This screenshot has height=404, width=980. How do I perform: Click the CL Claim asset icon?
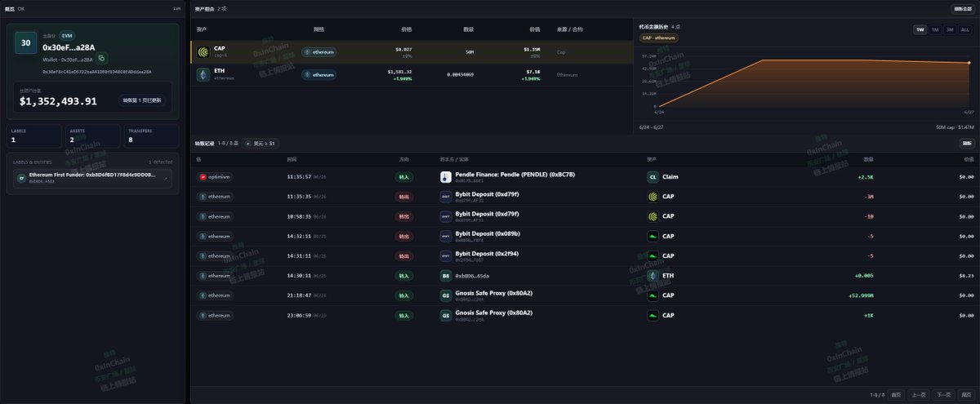pyautogui.click(x=653, y=176)
